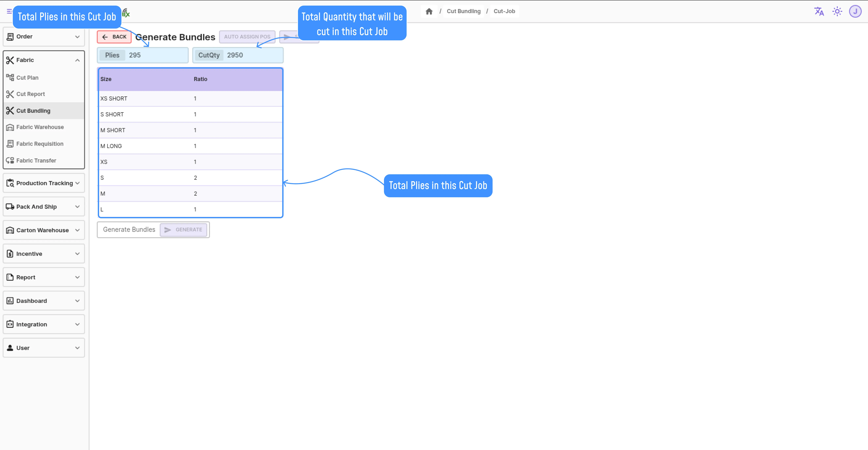Toggle light/dark theme sun icon
Image resolution: width=868 pixels, height=450 pixels.
837,11
